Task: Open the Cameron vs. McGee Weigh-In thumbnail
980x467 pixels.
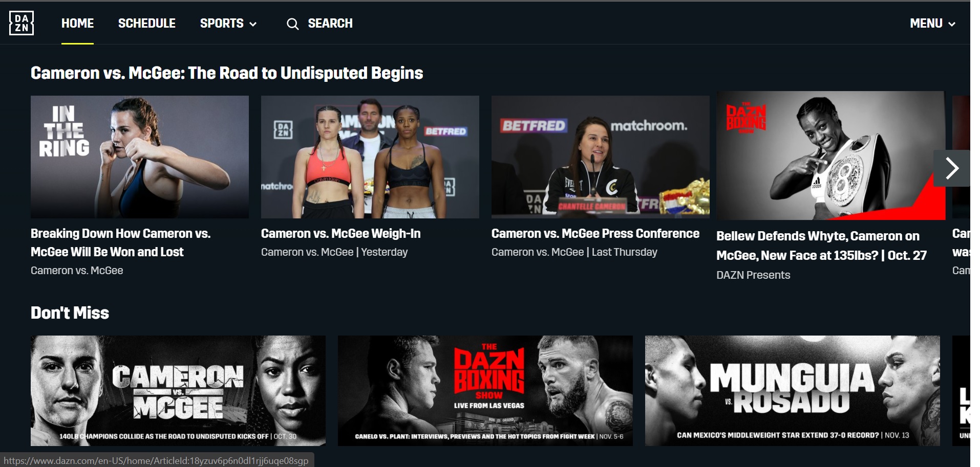Action: point(370,157)
